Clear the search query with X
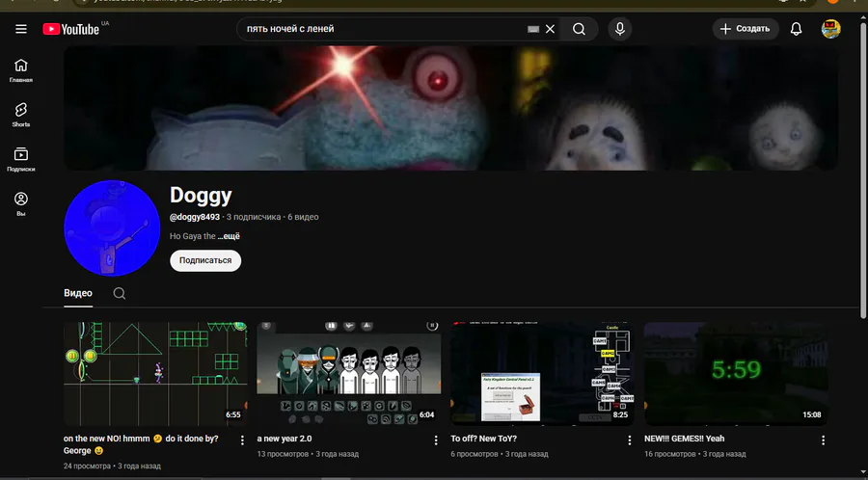Viewport: 868px width, 480px height. click(550, 29)
